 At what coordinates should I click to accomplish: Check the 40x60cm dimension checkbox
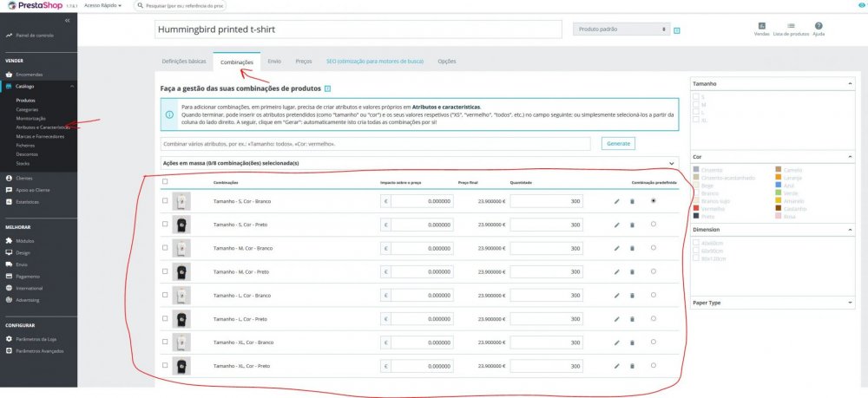coord(696,243)
